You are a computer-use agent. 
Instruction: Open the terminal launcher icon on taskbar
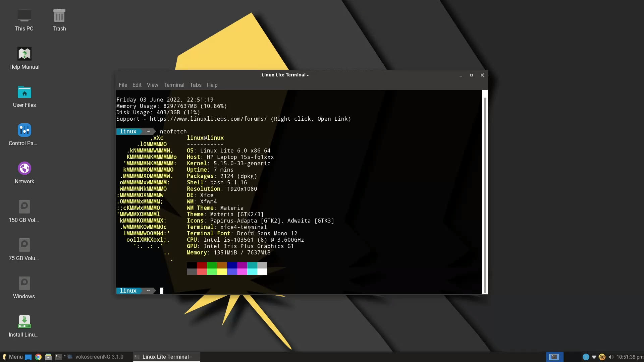(x=58, y=357)
